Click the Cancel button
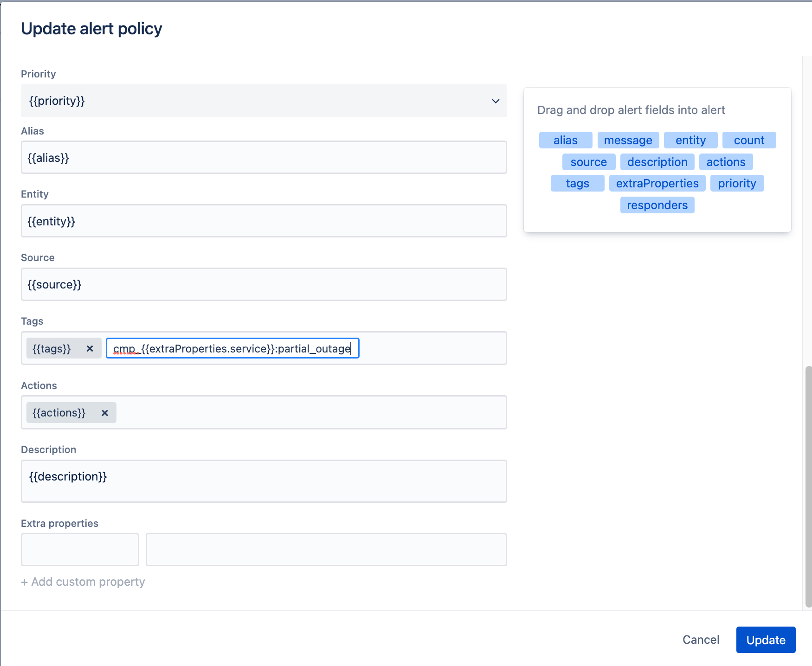 (x=701, y=640)
